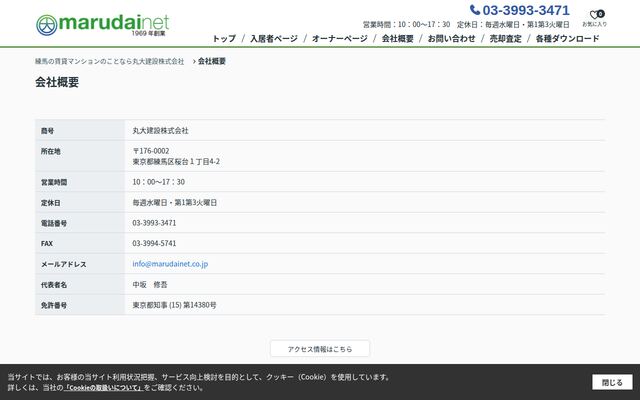The height and width of the screenshot is (400, 640).
Task: Click the 会社概要 page heading
Action: [57, 82]
